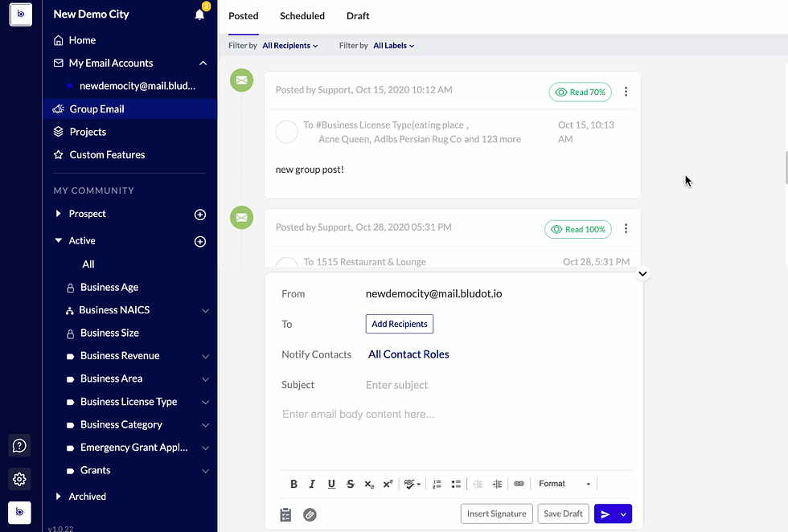Expand Business Area chevron
Screen dimensions: 788x532
tap(206, 379)
